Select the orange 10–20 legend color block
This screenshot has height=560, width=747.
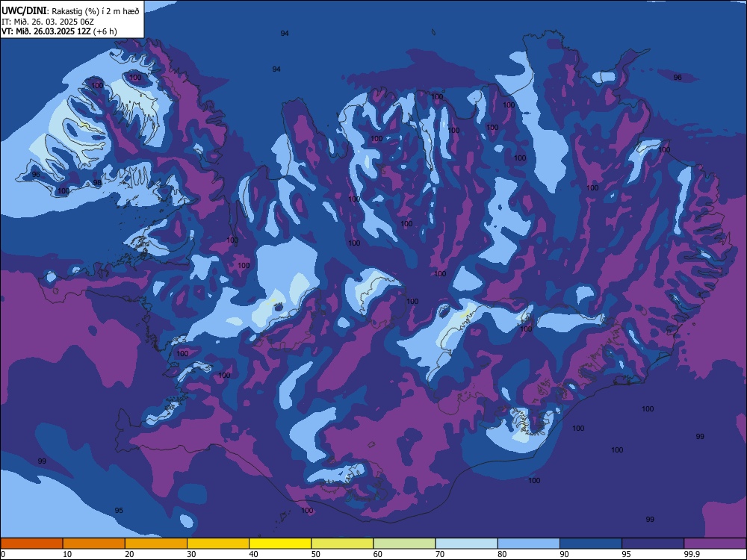(x=94, y=544)
